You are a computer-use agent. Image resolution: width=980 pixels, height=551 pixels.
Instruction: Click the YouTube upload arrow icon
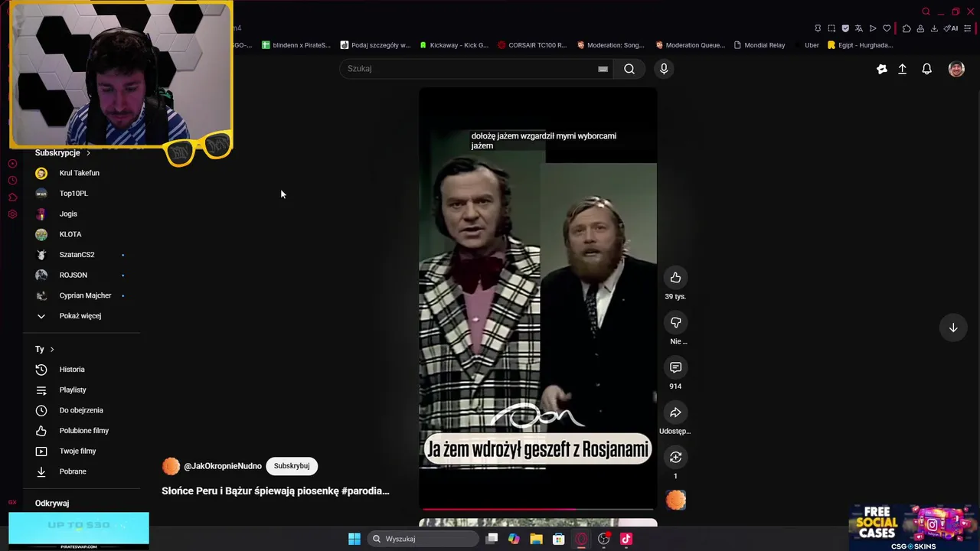click(903, 69)
